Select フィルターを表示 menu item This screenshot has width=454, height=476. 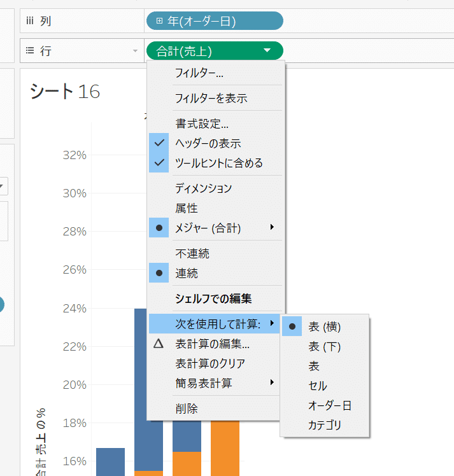pos(216,99)
